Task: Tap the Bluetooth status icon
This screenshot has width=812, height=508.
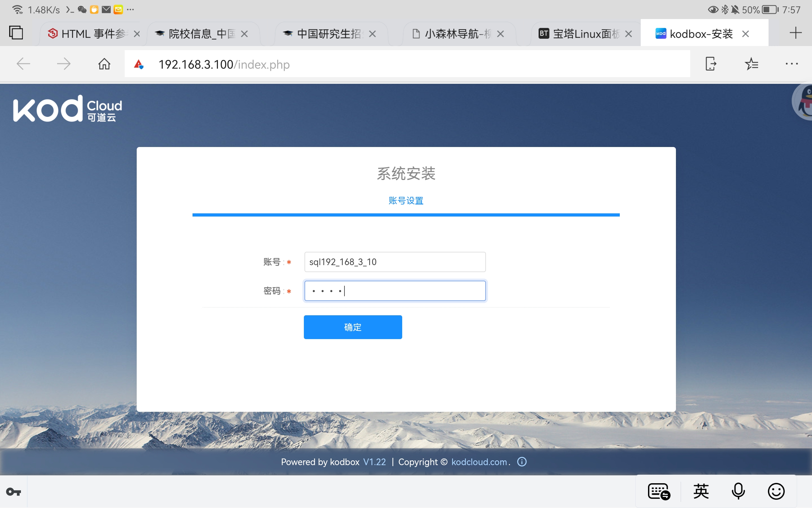Action: click(x=725, y=10)
